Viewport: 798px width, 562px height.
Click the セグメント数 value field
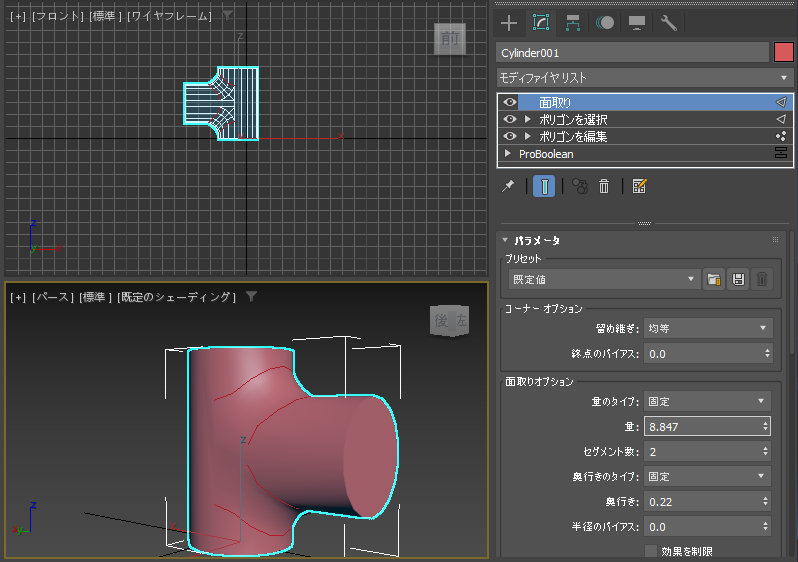702,452
